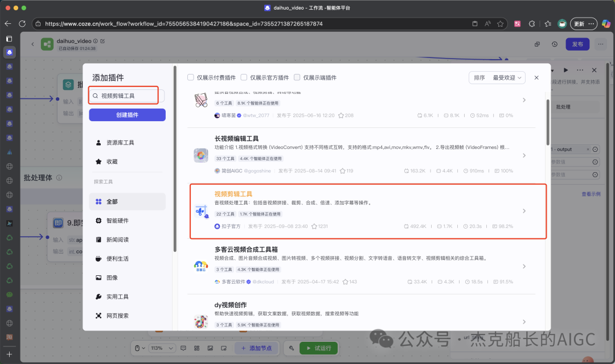Open the browser sidebar tabs icon

[9, 39]
